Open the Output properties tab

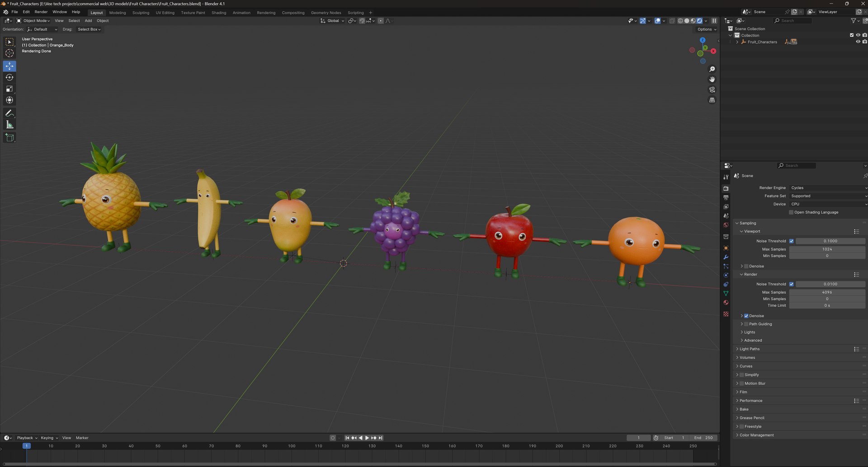point(726,198)
